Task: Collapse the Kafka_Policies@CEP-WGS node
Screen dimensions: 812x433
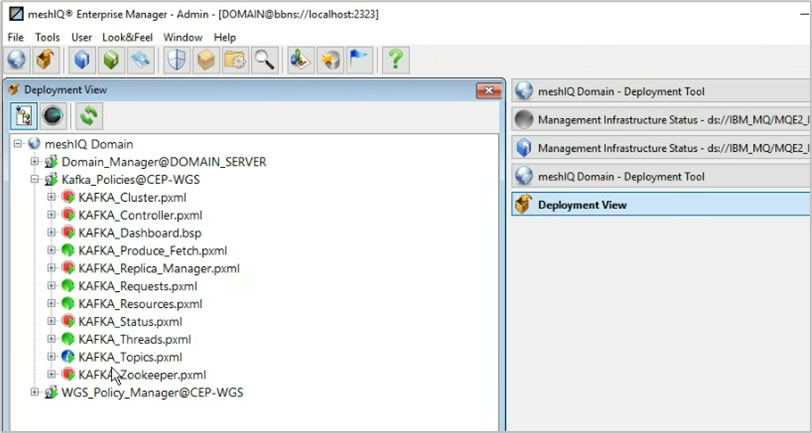Action: pyautogui.click(x=35, y=179)
